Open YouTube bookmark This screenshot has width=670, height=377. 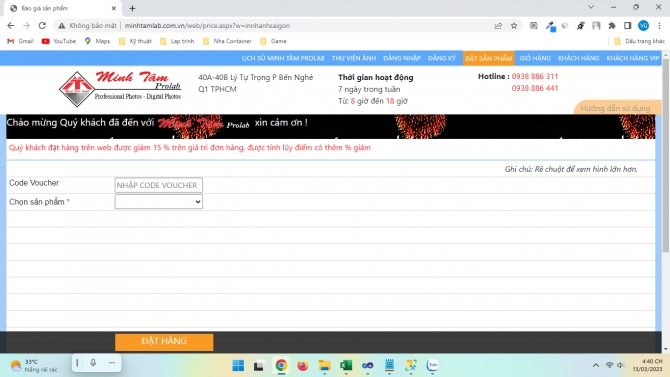point(59,41)
